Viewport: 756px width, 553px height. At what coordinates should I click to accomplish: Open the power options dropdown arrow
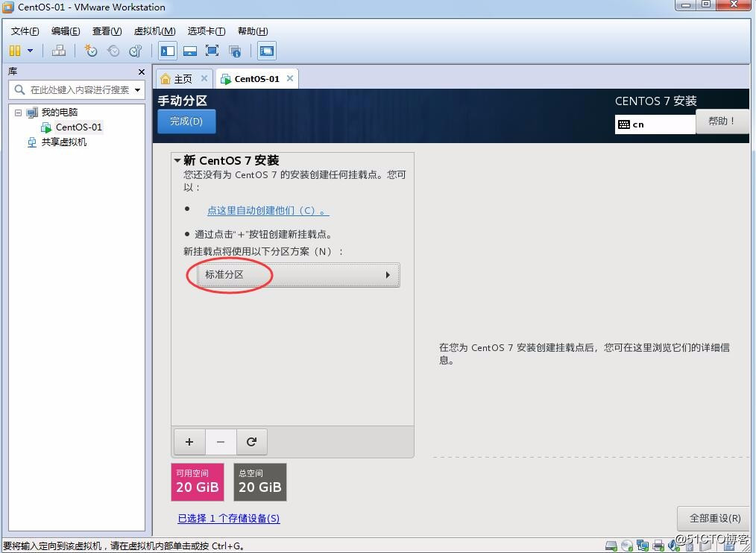[31, 51]
